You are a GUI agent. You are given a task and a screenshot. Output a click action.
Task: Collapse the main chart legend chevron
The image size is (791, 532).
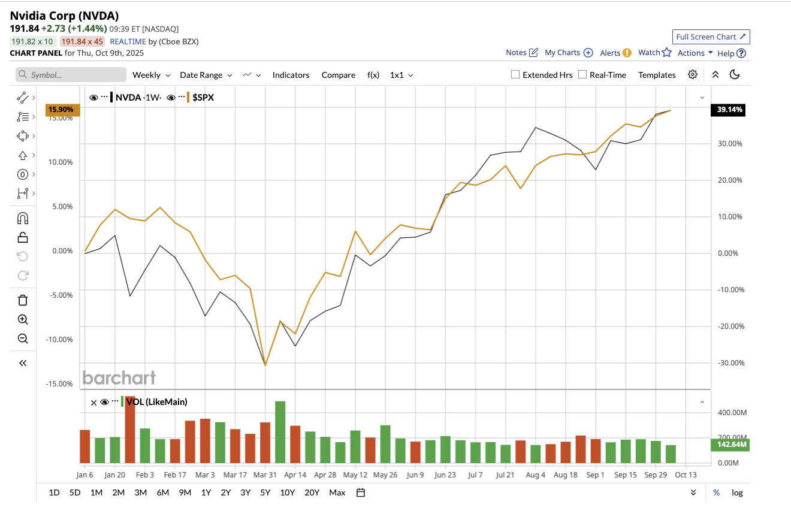click(702, 97)
